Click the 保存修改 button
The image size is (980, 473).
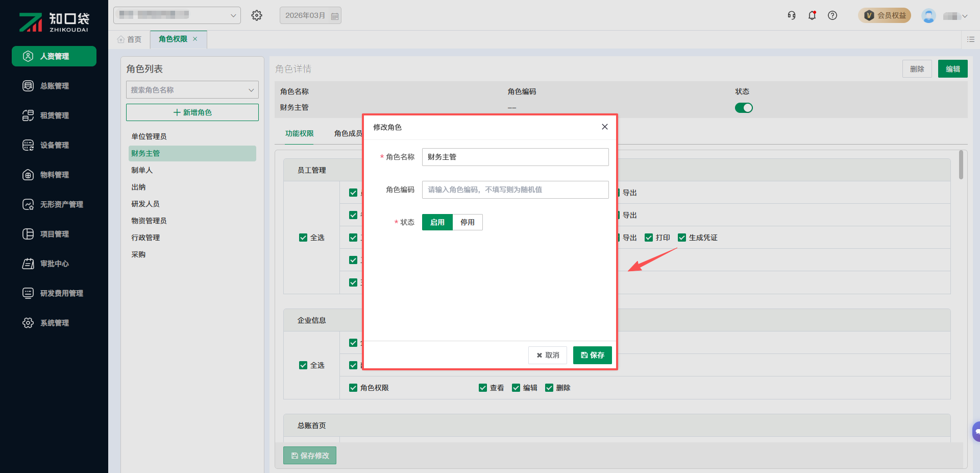click(x=310, y=456)
